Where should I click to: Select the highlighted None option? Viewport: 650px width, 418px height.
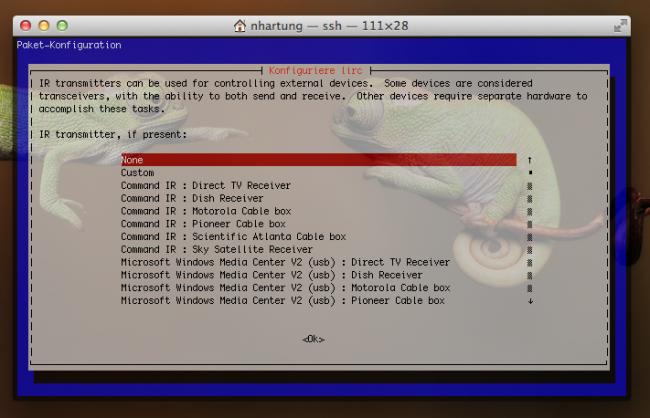point(318,160)
